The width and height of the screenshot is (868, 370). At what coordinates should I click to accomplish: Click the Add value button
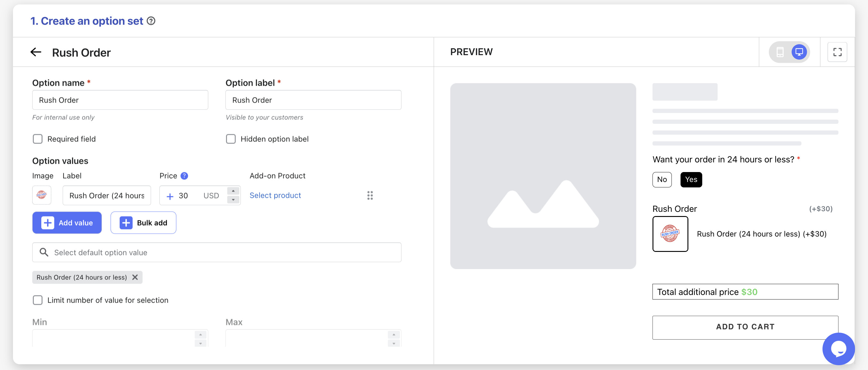click(67, 223)
